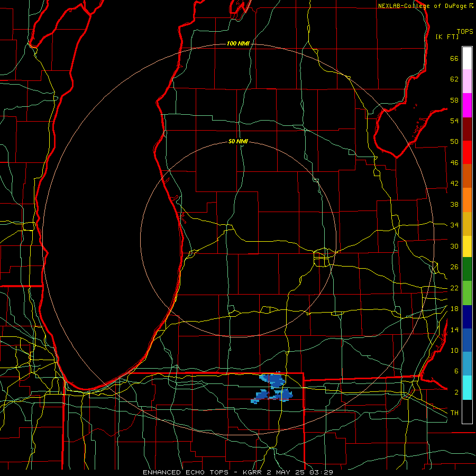Viewport: 476px width, 476px height.
Task: Click the "46" legend value
Action: [454, 163]
